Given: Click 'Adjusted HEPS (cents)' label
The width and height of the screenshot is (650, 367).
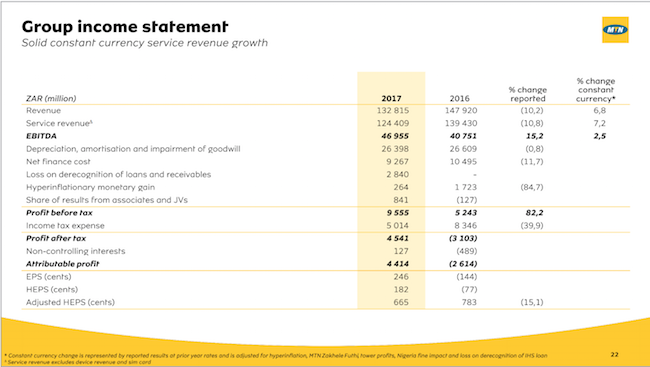Looking at the screenshot, I should coord(70,302).
